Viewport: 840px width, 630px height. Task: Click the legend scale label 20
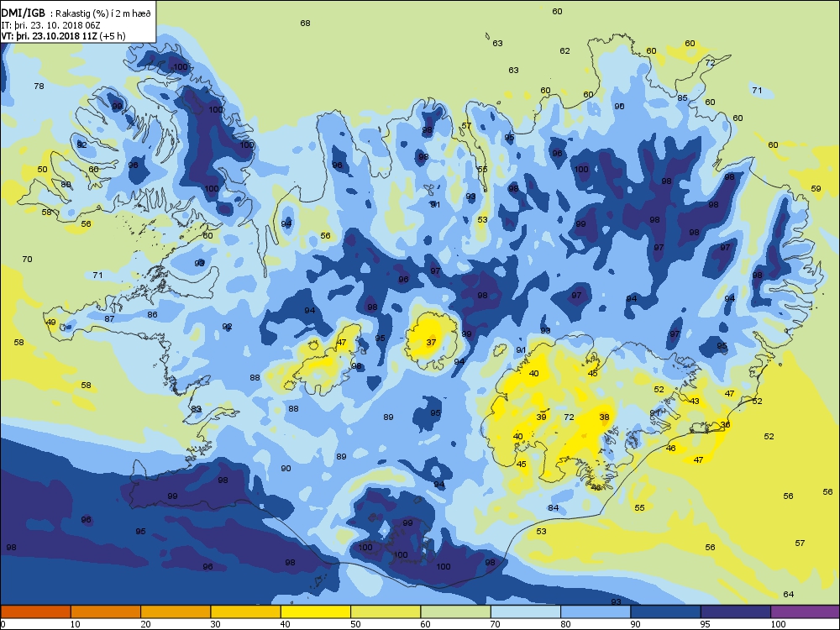[x=145, y=624]
